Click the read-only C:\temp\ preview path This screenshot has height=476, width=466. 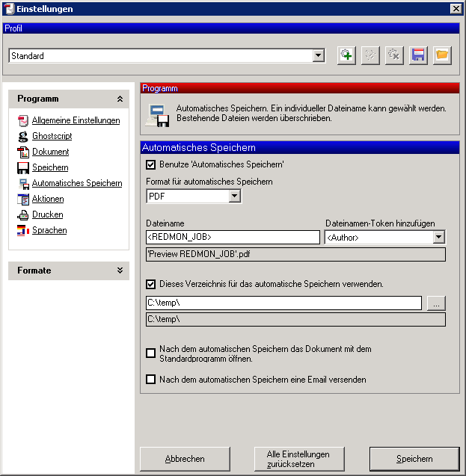pos(295,320)
